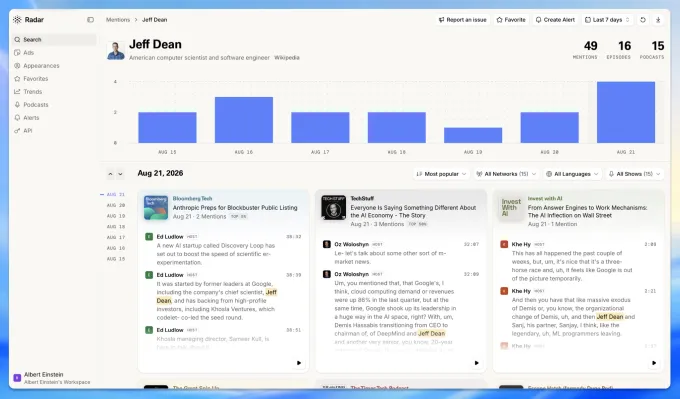Click the 38:32 timestamp for Ed Ludlow
Image resolution: width=680 pixels, height=399 pixels.
click(x=294, y=237)
